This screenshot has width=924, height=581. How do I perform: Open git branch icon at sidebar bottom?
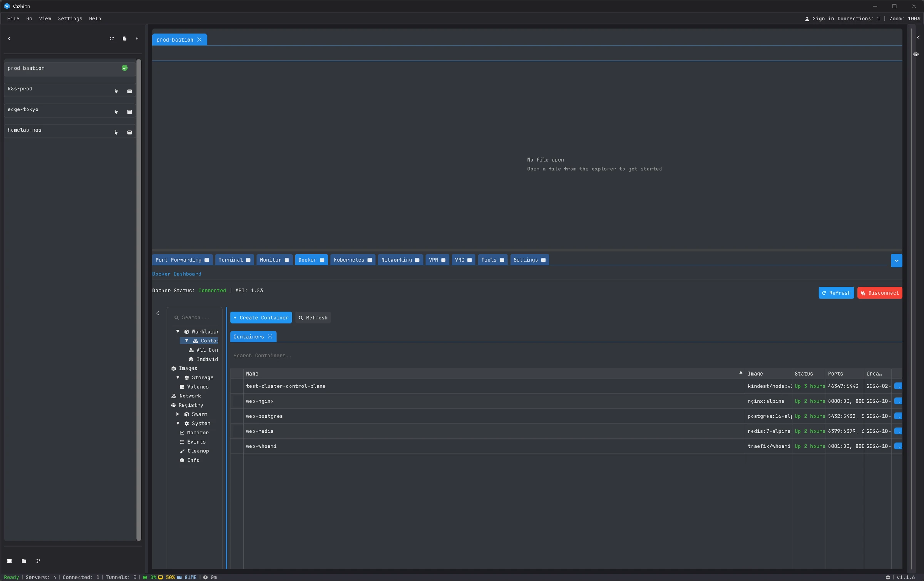click(38, 561)
